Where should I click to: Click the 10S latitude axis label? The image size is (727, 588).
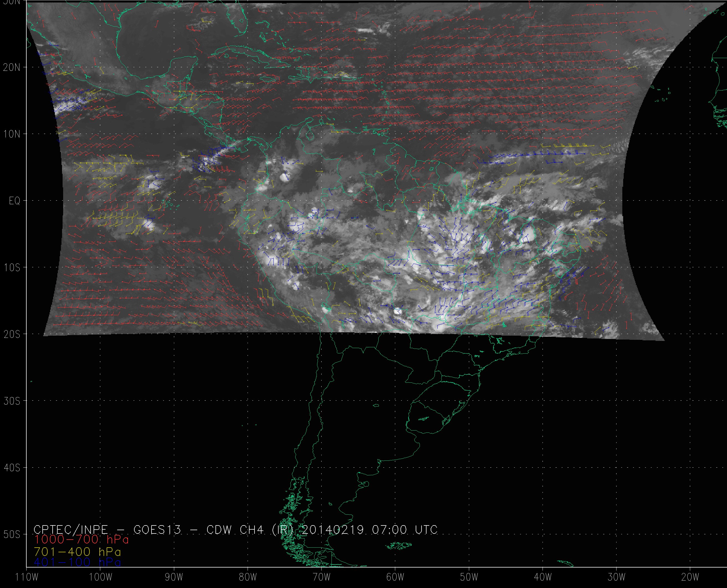click(12, 268)
